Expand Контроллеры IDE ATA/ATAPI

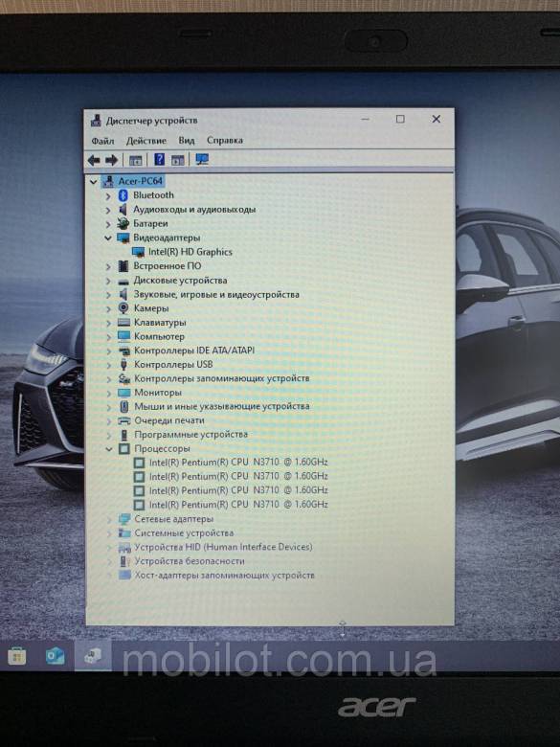[x=108, y=351]
